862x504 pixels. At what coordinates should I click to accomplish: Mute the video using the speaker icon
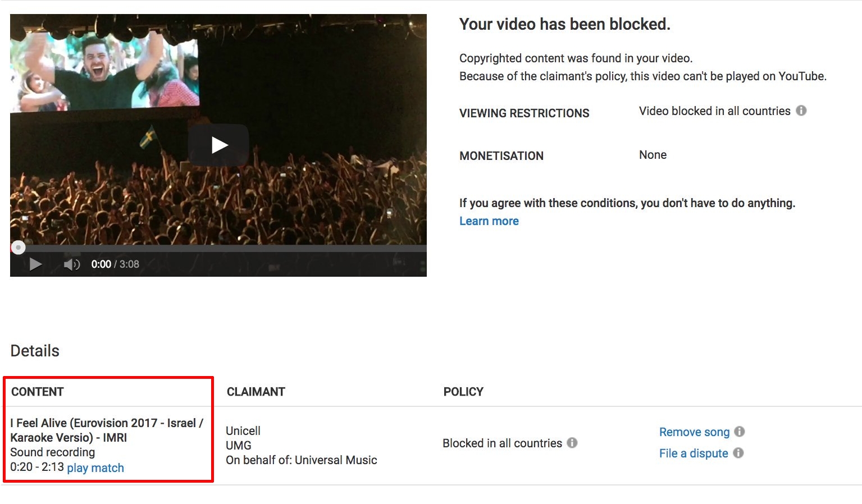pyautogui.click(x=71, y=264)
